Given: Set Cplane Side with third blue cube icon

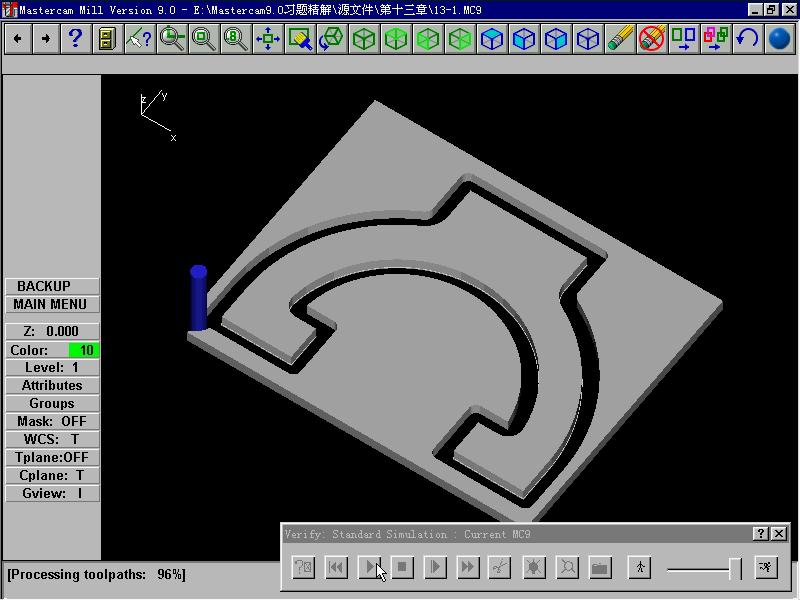Looking at the screenshot, I should pyautogui.click(x=556, y=38).
